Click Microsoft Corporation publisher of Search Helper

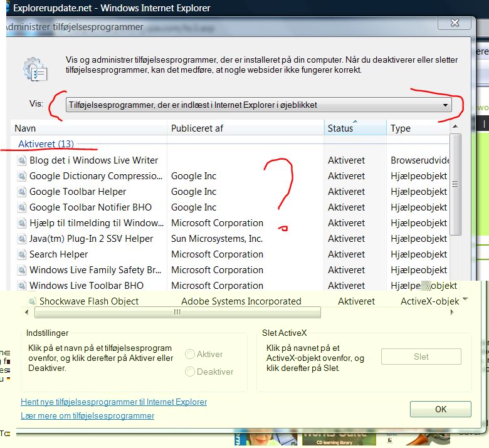[x=217, y=254]
